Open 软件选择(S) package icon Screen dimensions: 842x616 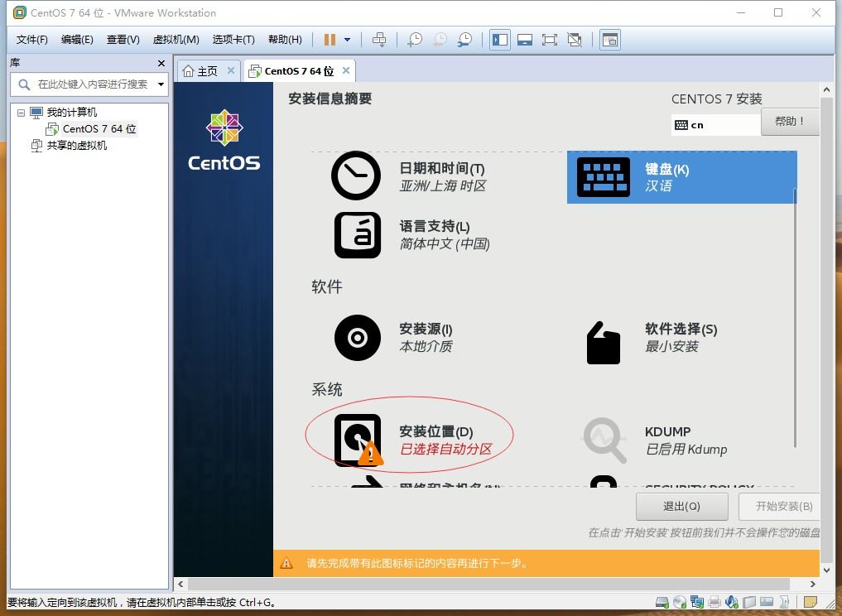(x=604, y=343)
